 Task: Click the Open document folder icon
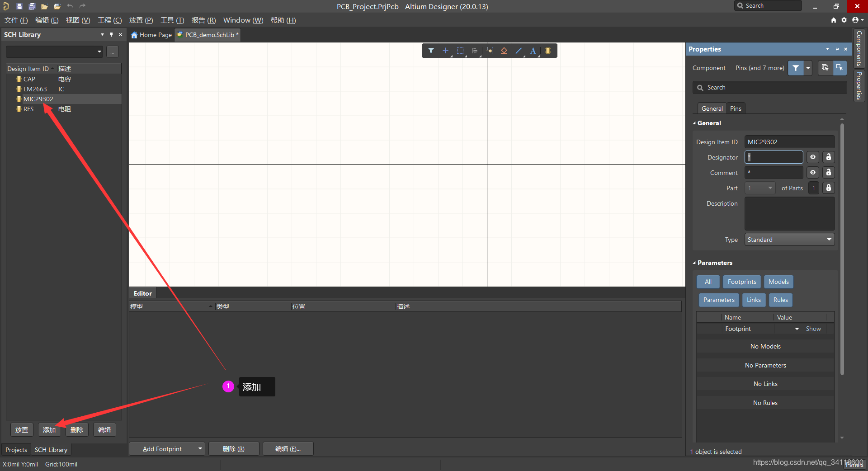[x=44, y=6]
